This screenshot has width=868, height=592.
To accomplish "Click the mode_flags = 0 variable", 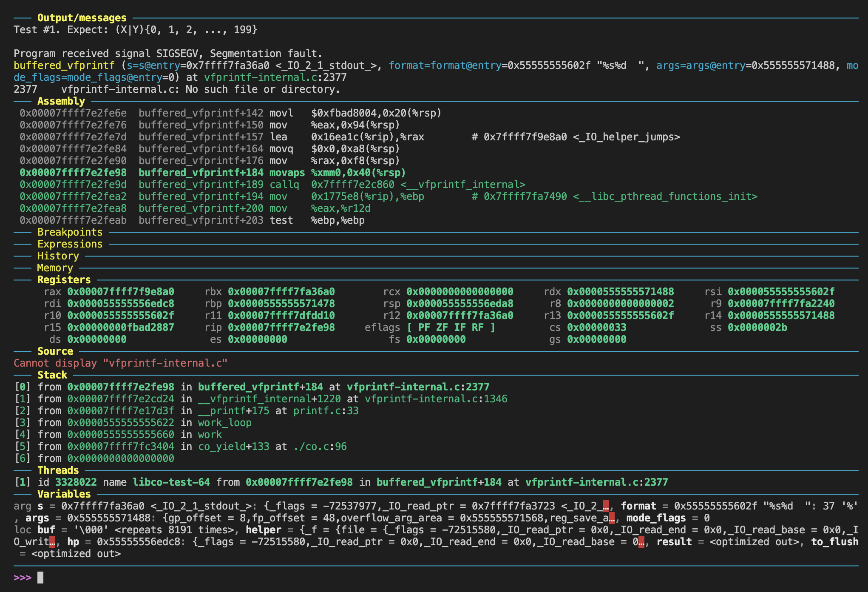I will pos(668,518).
